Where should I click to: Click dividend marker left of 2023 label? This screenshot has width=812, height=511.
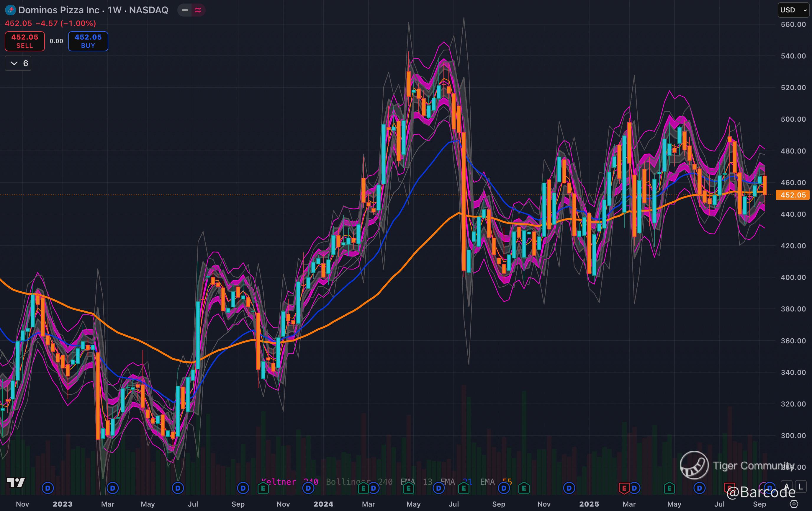(x=48, y=488)
